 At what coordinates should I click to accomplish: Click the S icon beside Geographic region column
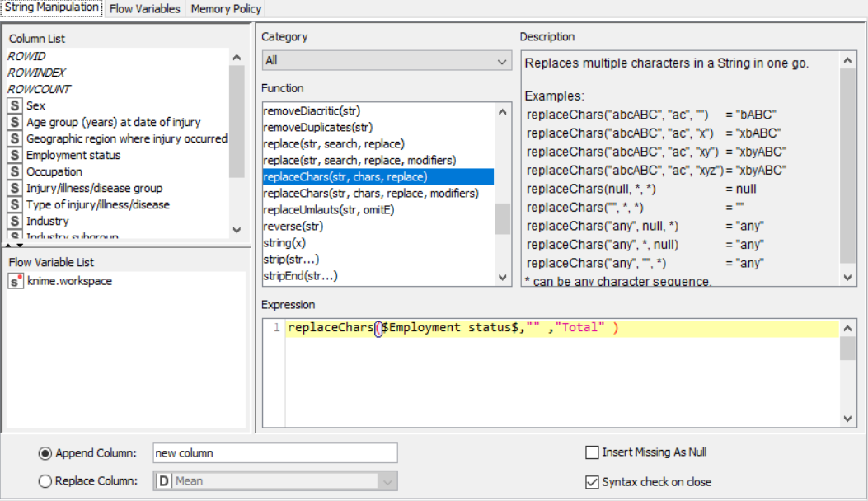14,139
